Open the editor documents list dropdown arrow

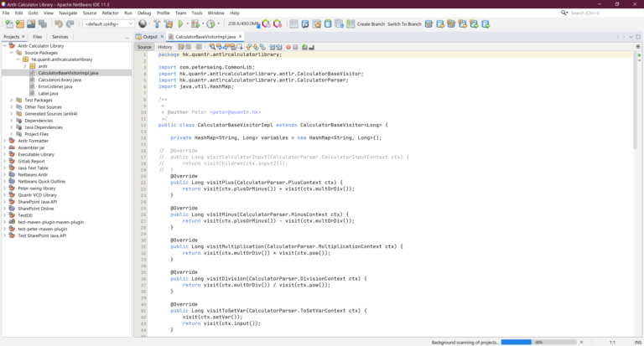pos(631,37)
